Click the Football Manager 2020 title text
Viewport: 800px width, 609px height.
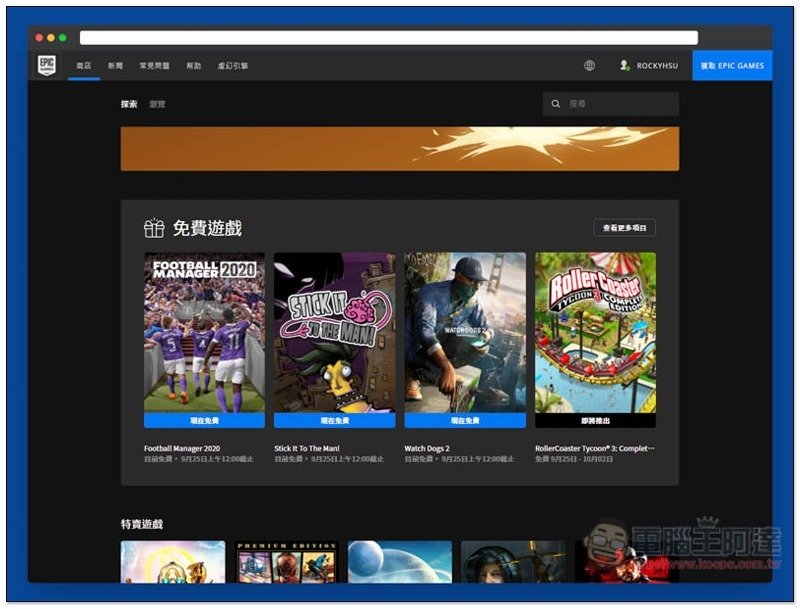pos(182,448)
